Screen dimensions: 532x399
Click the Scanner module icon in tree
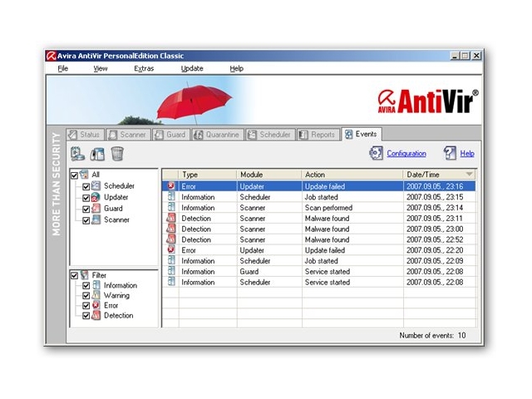[x=96, y=219]
